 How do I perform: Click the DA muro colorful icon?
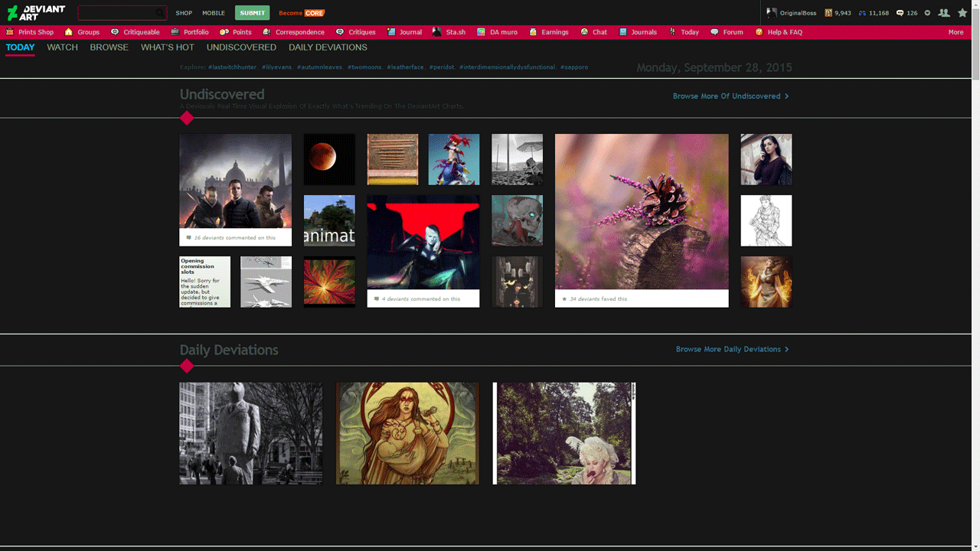click(482, 32)
